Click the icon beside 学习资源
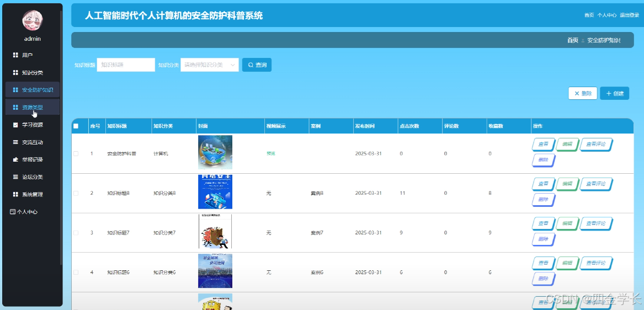Image resolution: width=644 pixels, height=310 pixels. (15, 125)
